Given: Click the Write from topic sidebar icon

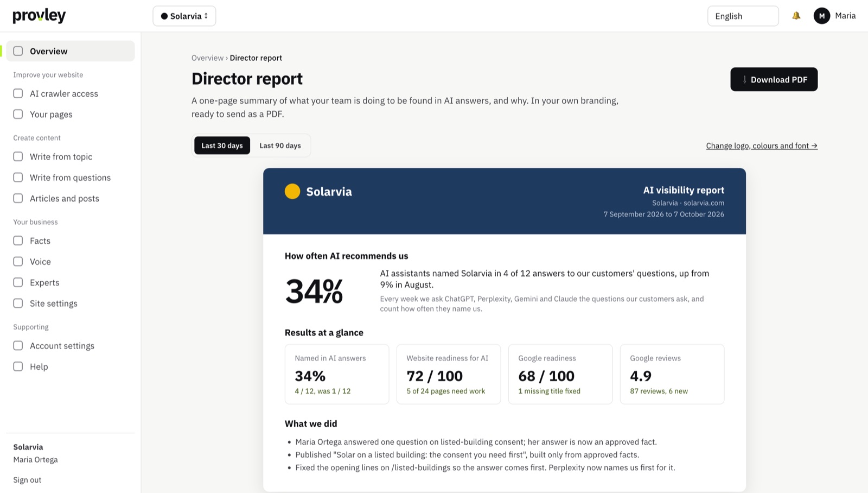Looking at the screenshot, I should pyautogui.click(x=18, y=156).
